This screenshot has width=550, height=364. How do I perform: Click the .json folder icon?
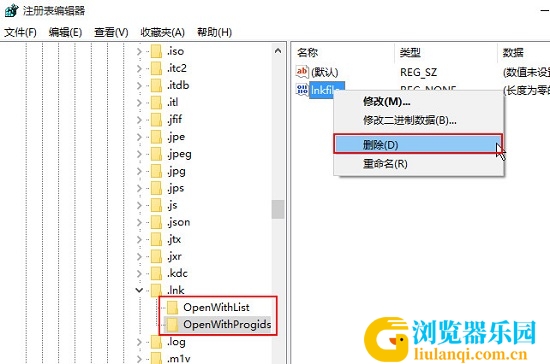click(156, 222)
